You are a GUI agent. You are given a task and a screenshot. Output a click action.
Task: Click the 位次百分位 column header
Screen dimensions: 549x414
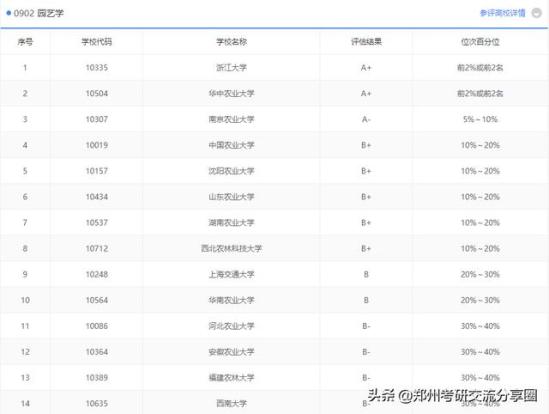tap(480, 42)
